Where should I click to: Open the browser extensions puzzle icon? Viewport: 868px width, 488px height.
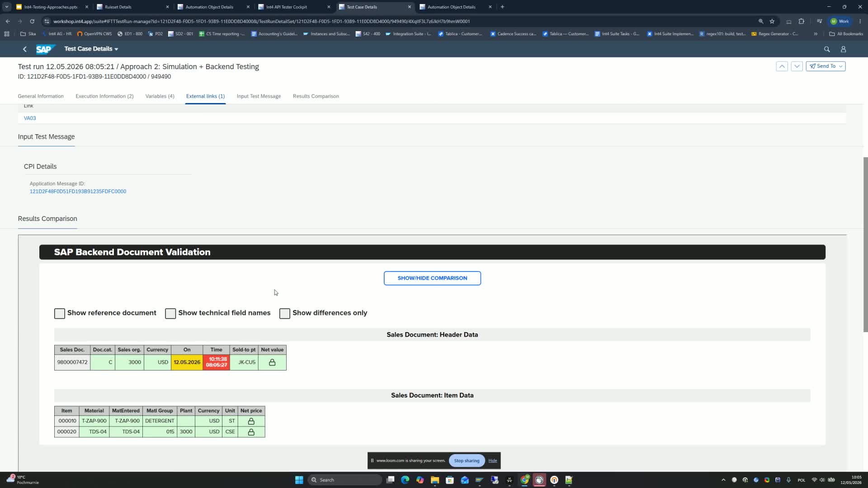pyautogui.click(x=801, y=21)
